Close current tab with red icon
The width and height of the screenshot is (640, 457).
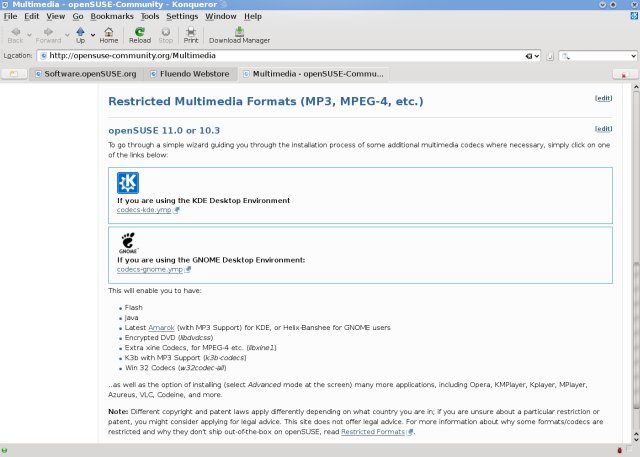click(624, 75)
